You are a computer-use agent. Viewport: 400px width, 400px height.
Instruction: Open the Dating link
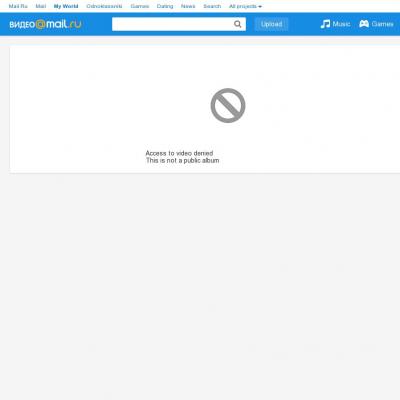165,6
